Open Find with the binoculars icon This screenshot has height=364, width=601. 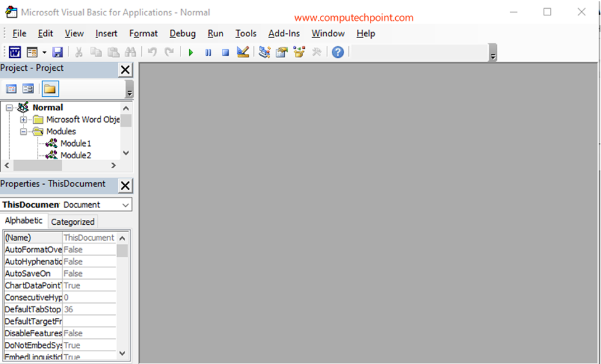(x=130, y=52)
